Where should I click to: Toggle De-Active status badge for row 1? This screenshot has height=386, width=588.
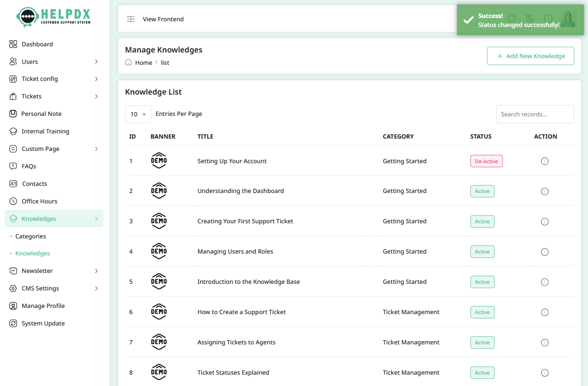pyautogui.click(x=486, y=161)
